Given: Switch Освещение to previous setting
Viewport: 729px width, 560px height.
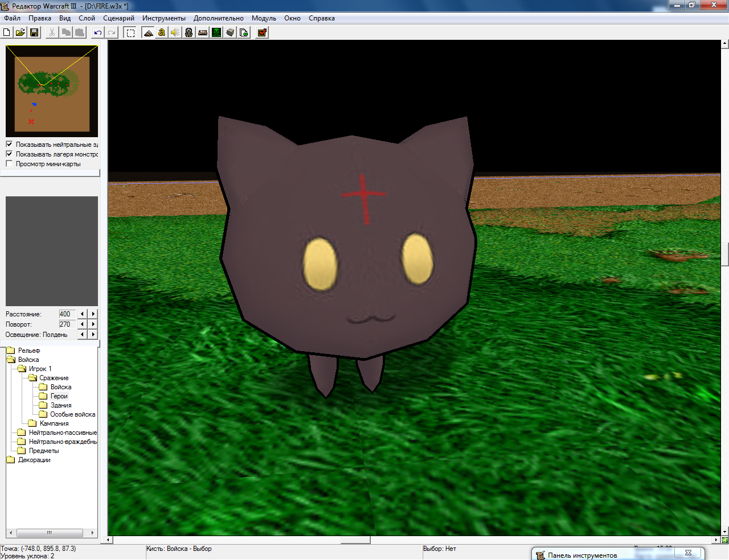Looking at the screenshot, I should (x=83, y=334).
